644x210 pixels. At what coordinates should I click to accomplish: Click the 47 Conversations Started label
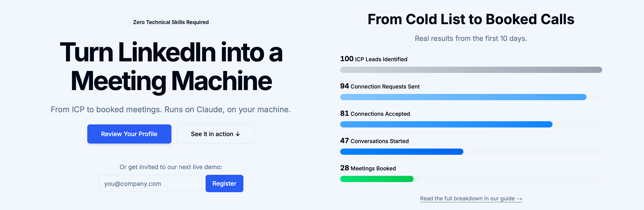[374, 141]
